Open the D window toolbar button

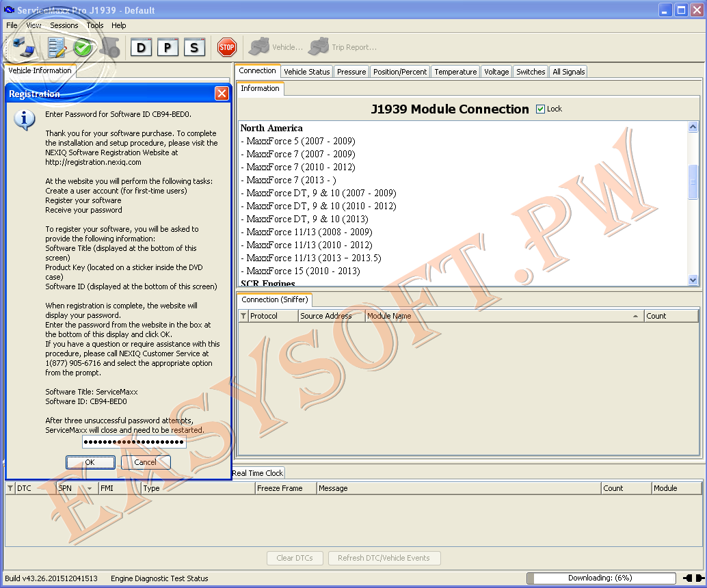point(141,47)
